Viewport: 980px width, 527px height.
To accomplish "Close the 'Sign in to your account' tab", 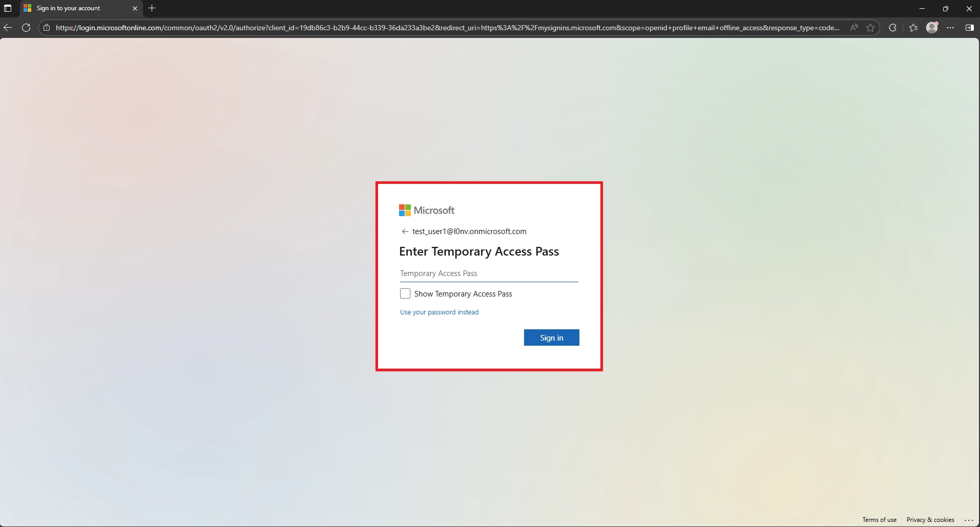I will (135, 8).
